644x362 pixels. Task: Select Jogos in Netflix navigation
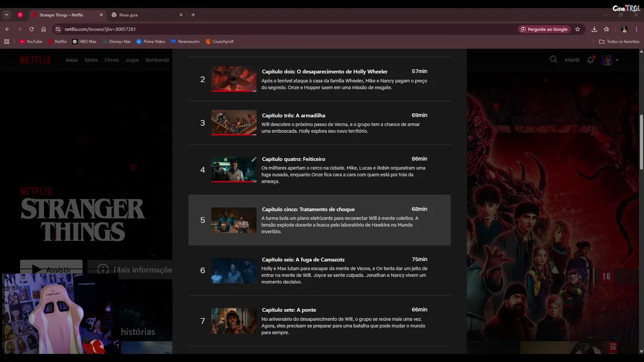(132, 60)
